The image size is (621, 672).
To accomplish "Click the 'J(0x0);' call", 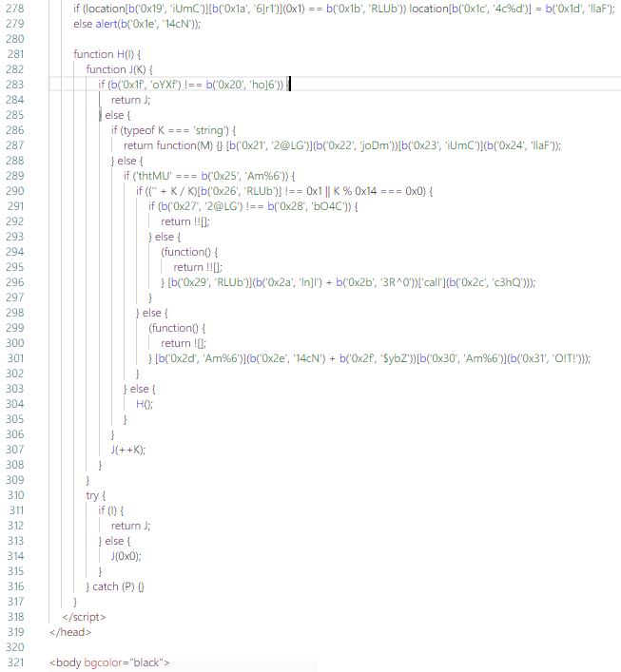I will tap(126, 556).
